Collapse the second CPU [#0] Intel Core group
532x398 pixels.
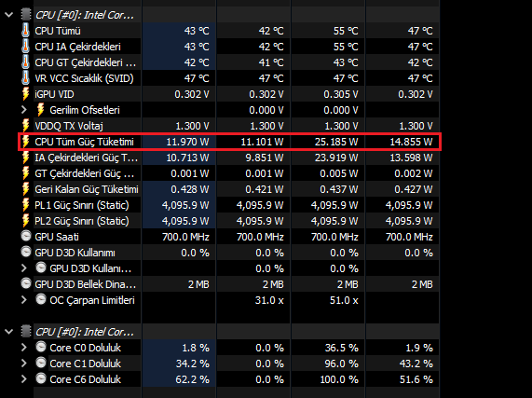pyautogui.click(x=9, y=332)
